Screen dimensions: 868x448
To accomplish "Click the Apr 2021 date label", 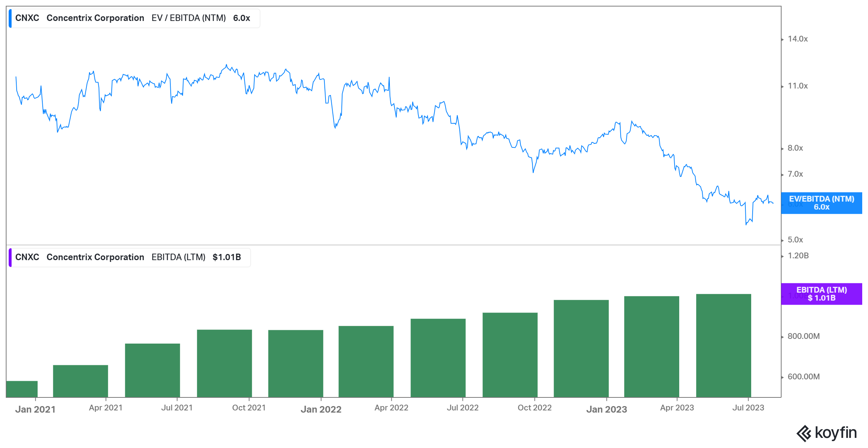I will pos(106,408).
